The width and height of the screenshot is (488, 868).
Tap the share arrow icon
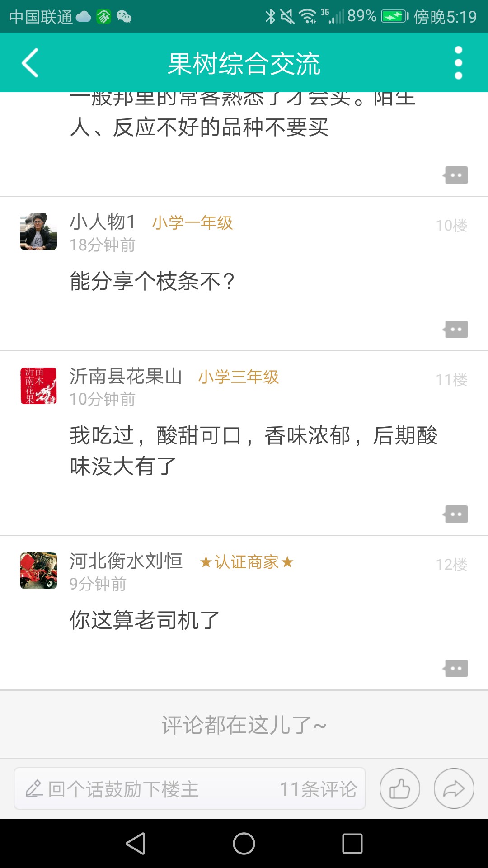(454, 789)
